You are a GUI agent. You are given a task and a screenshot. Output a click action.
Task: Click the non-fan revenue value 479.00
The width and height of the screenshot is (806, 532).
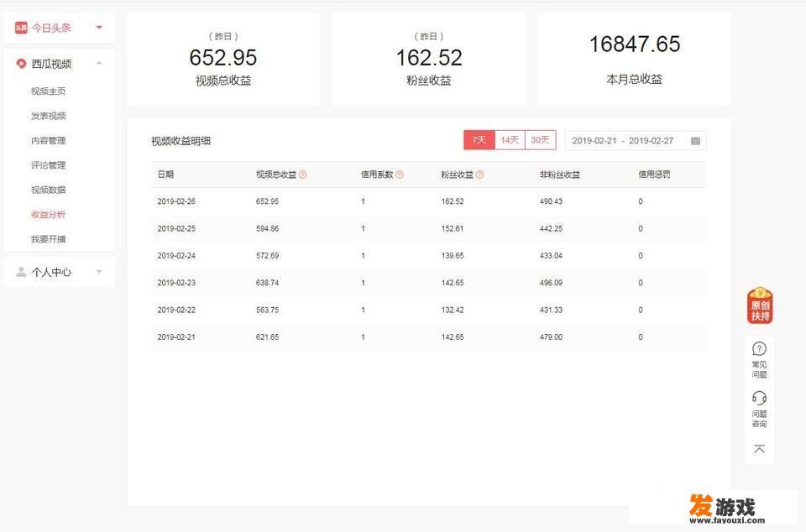551,337
